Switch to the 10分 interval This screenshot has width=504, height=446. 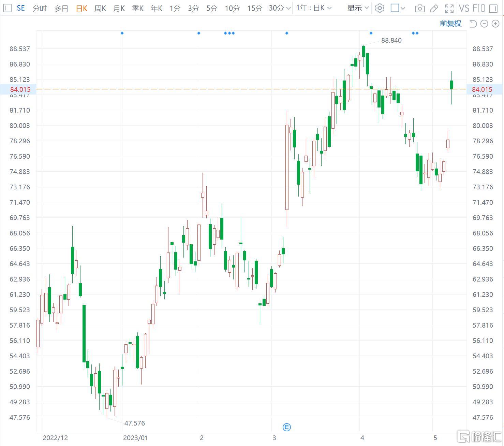pyautogui.click(x=232, y=8)
